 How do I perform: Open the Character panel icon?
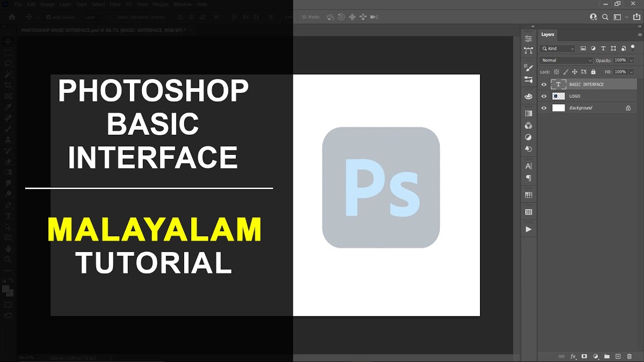[528, 166]
